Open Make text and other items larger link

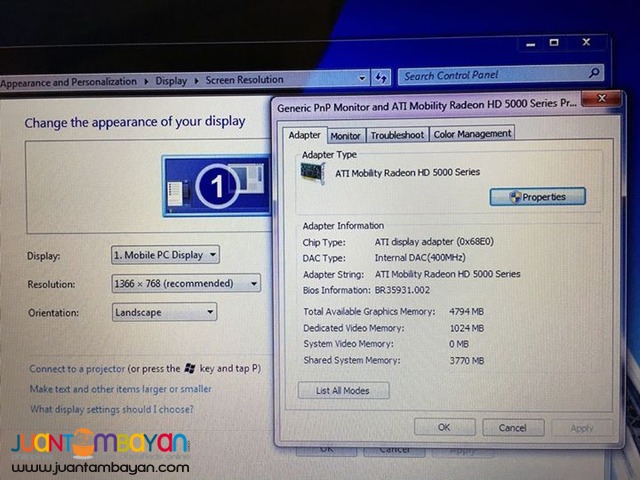point(121,389)
